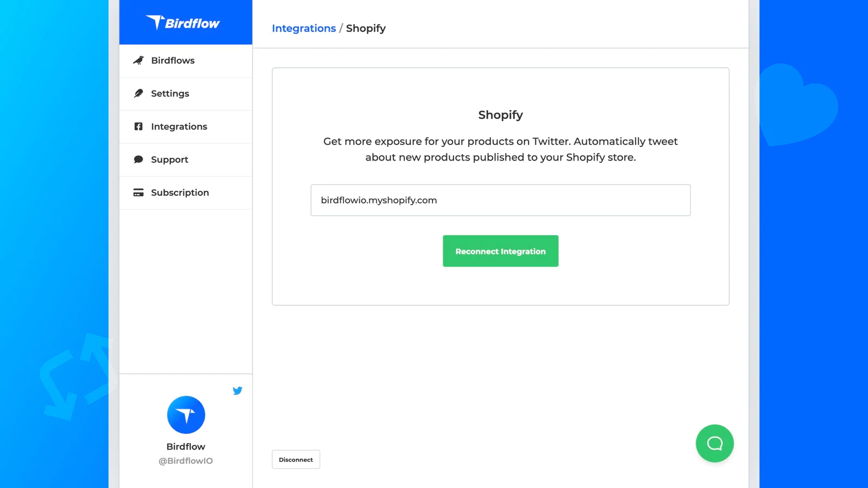
Task: Click the Integrations sidebar icon
Action: [138, 126]
